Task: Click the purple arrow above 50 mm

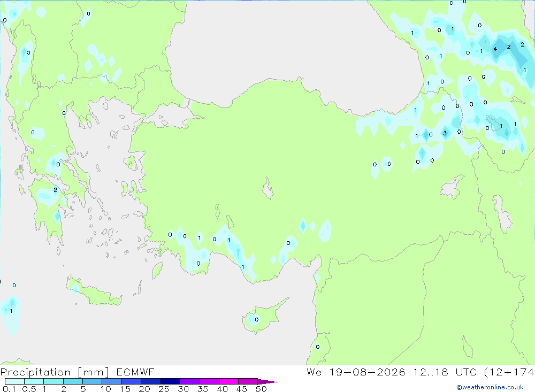Action: (x=267, y=382)
